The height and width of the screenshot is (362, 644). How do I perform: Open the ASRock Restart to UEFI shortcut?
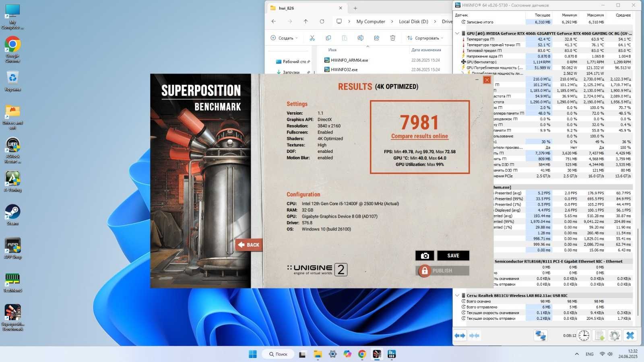(x=12, y=150)
